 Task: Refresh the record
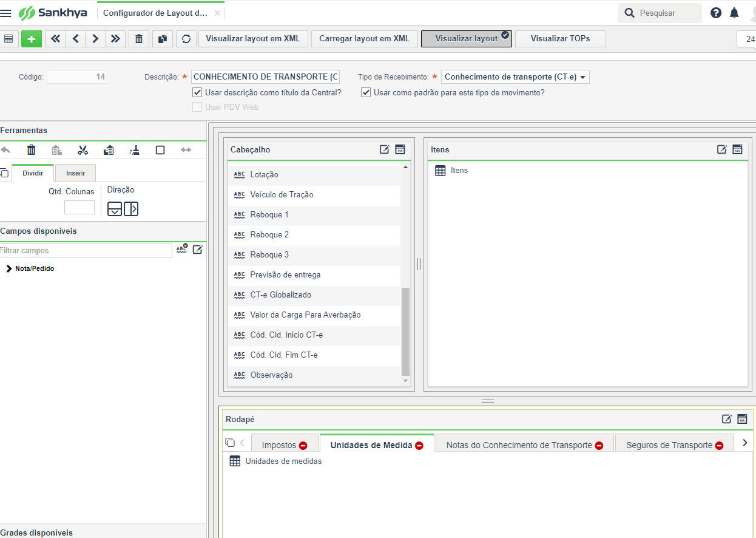click(186, 39)
